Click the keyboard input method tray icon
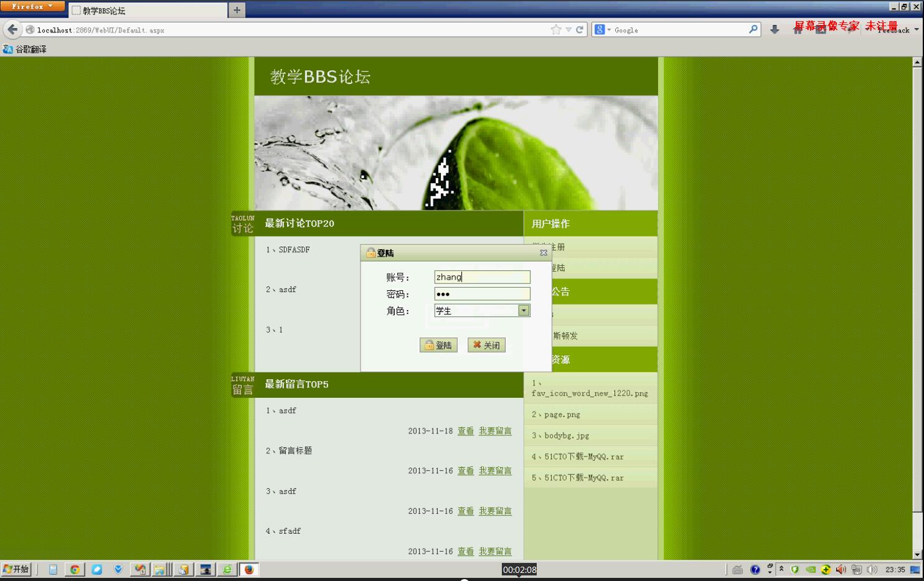 (738, 569)
